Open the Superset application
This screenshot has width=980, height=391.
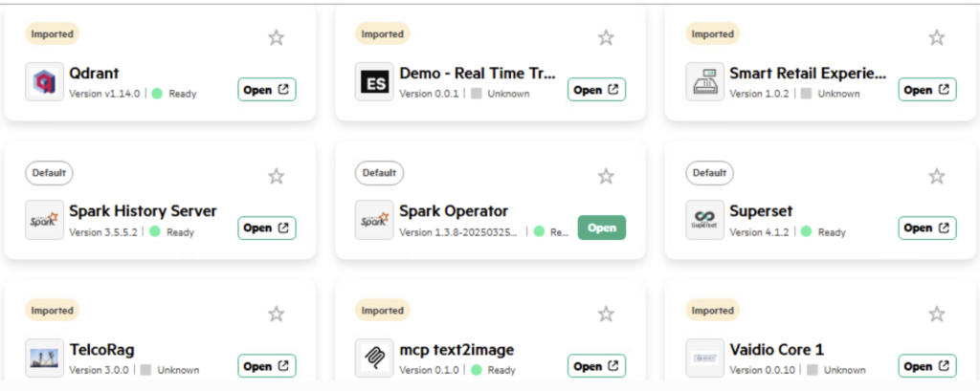coord(926,228)
